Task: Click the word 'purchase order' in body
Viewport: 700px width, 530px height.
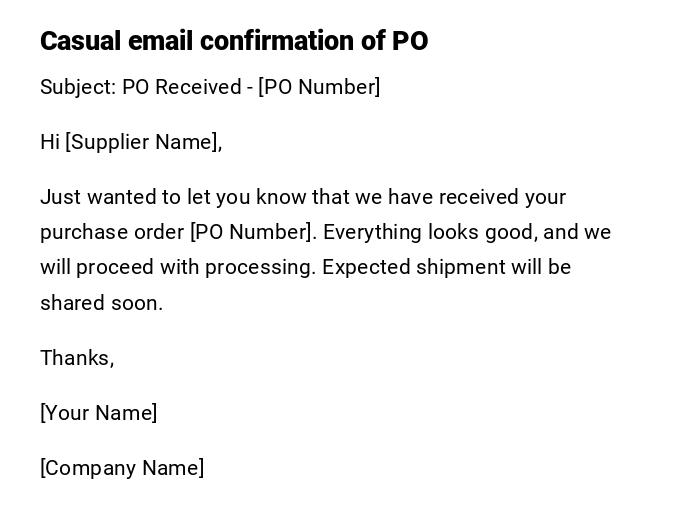Action: click(x=112, y=232)
